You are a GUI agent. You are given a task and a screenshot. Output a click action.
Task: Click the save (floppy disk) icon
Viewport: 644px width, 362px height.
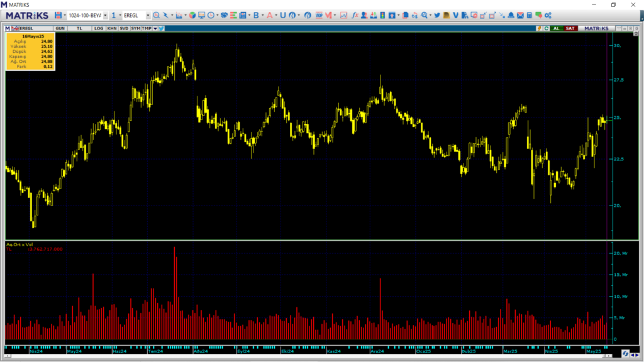pyautogui.click(x=58, y=15)
